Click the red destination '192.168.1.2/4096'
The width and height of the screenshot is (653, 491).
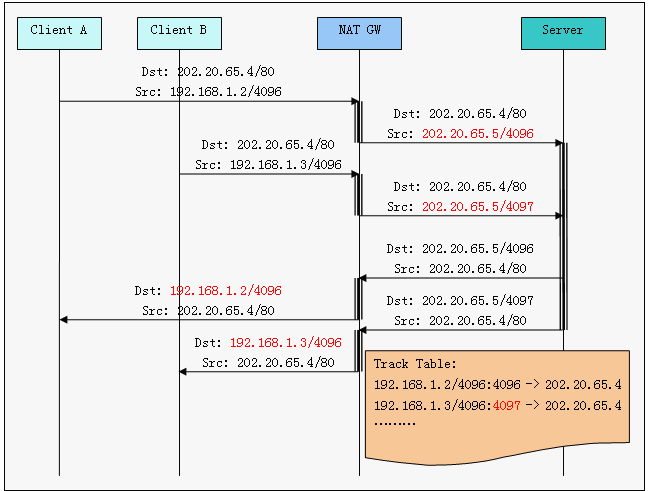[x=226, y=291]
